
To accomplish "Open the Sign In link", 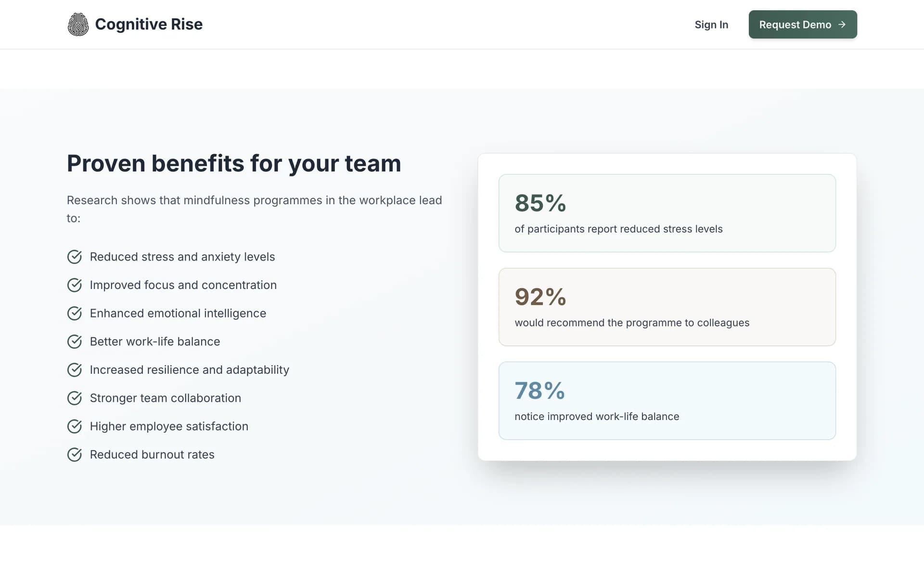I will click(711, 25).
